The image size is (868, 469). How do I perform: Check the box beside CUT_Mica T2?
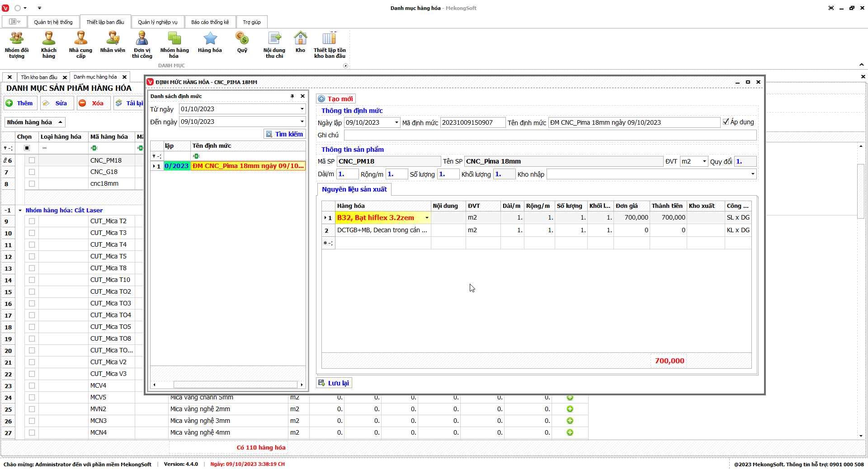coord(32,221)
